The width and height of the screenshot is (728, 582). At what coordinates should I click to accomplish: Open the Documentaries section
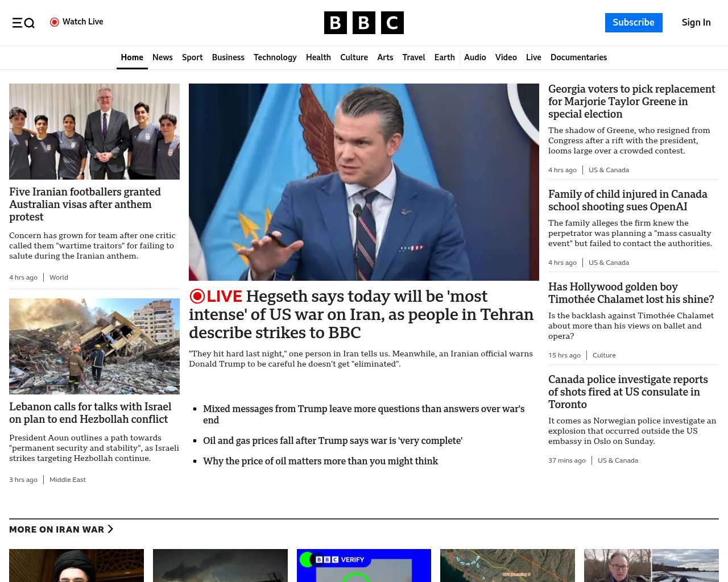tap(578, 57)
